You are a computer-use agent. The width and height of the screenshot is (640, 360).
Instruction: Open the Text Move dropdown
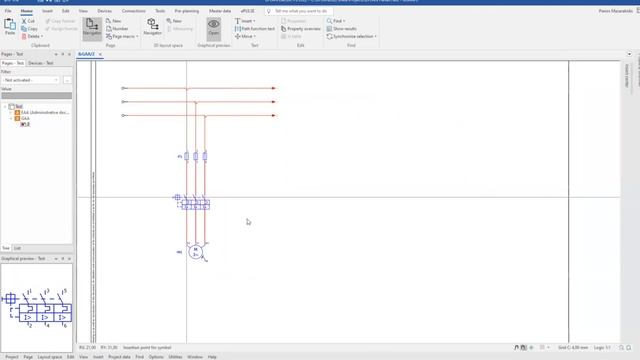coord(245,36)
